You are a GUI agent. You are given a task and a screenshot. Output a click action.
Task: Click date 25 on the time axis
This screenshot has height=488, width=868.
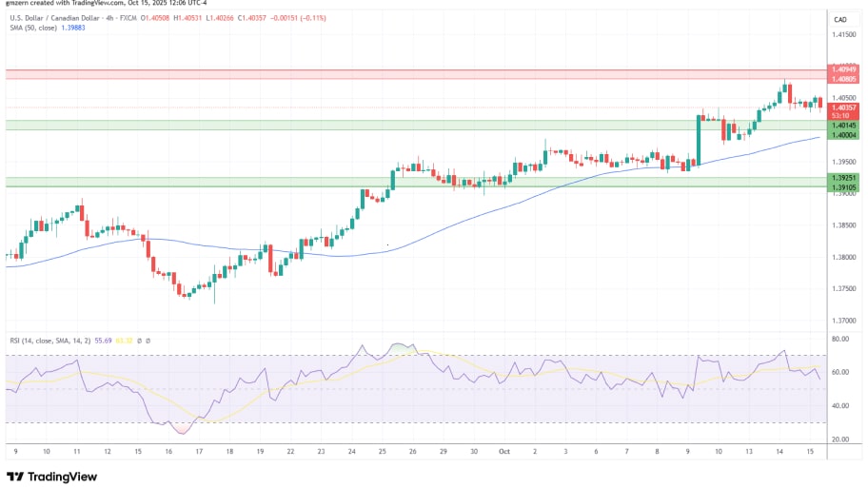click(382, 452)
